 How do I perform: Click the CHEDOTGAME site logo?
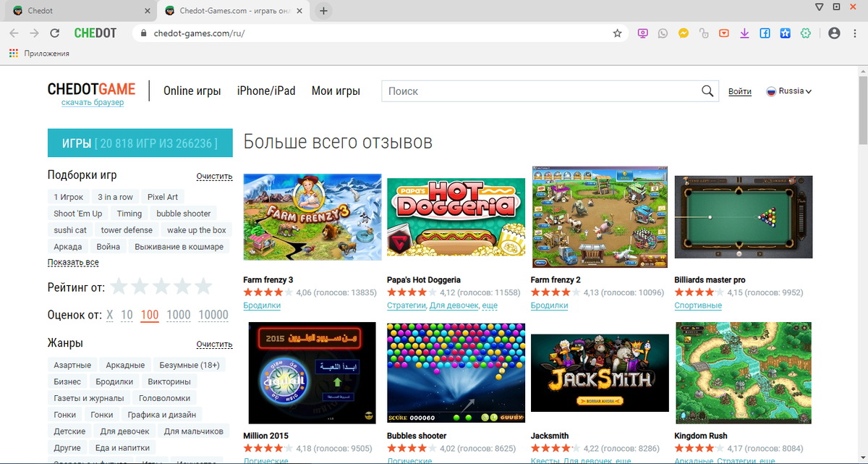[x=91, y=89]
